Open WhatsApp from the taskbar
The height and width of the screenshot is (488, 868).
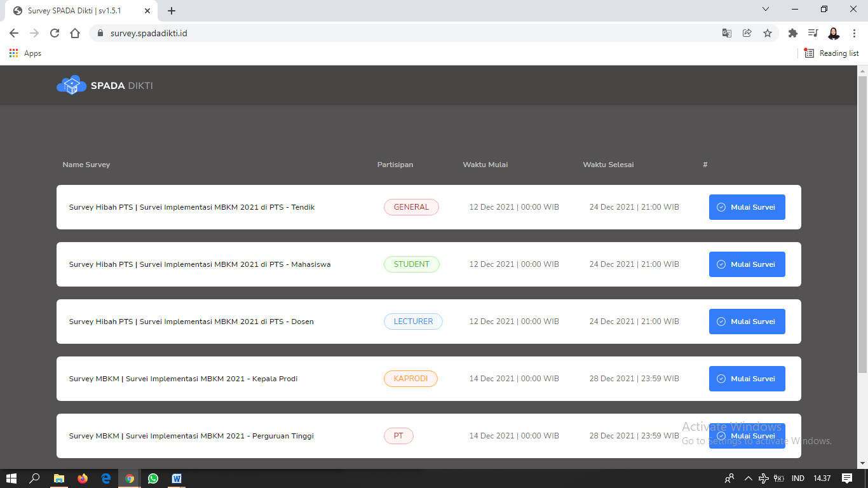click(x=153, y=478)
